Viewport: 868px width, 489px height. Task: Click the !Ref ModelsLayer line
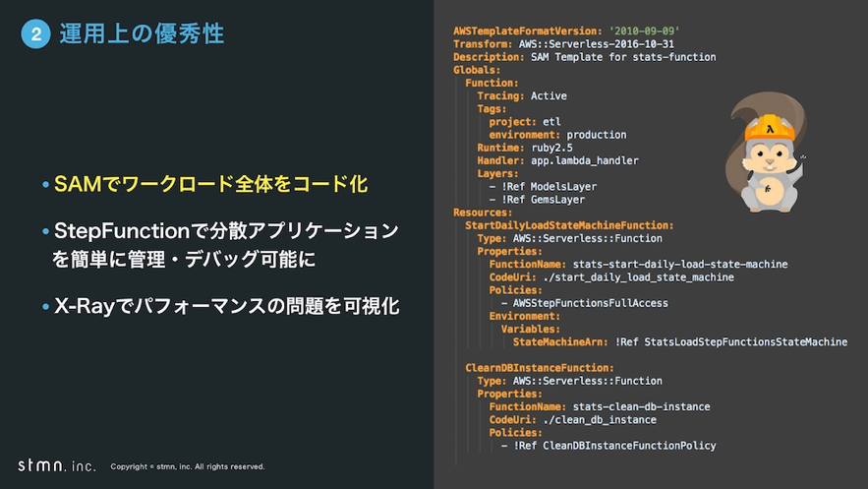point(543,187)
